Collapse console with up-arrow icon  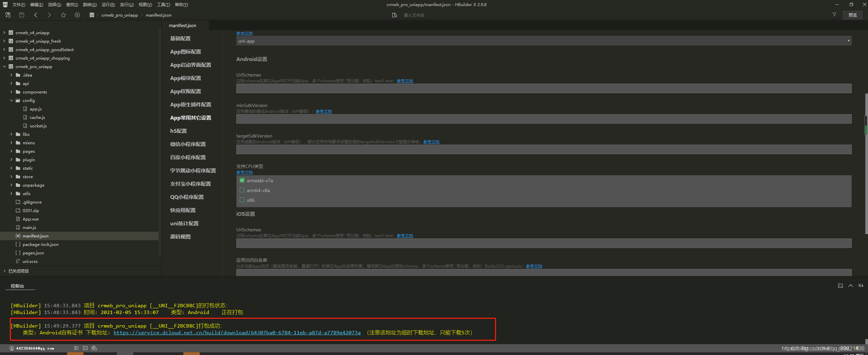(851, 286)
